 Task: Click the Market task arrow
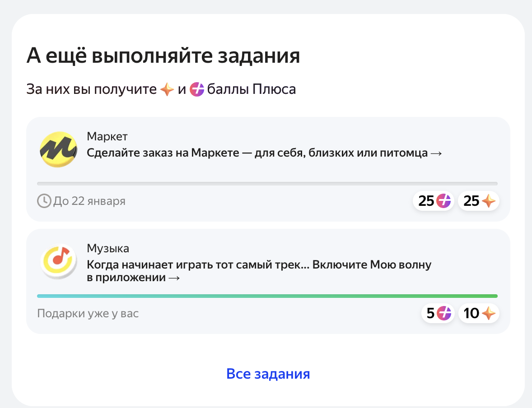click(436, 153)
